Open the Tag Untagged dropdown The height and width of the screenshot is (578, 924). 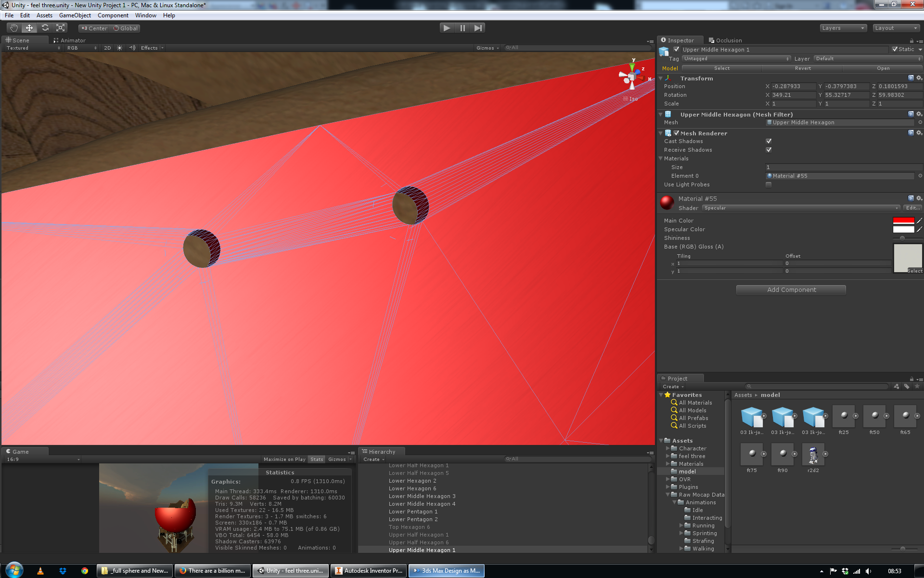[736, 59]
